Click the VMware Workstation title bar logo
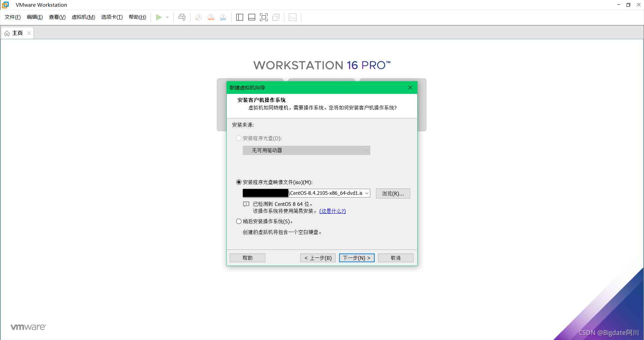Screen dimensions: 644x340 [x=5, y=5]
